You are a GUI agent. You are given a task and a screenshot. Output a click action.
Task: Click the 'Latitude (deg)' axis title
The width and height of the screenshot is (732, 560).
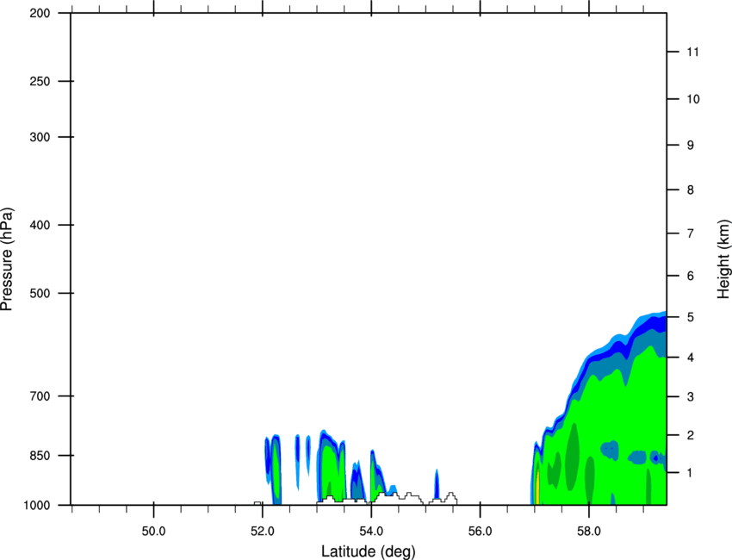368,551
